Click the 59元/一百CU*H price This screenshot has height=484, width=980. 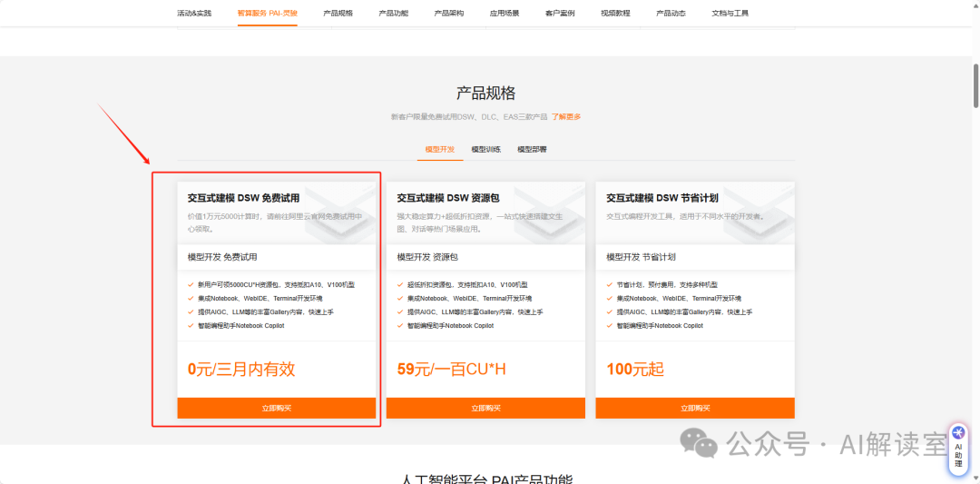[451, 370]
